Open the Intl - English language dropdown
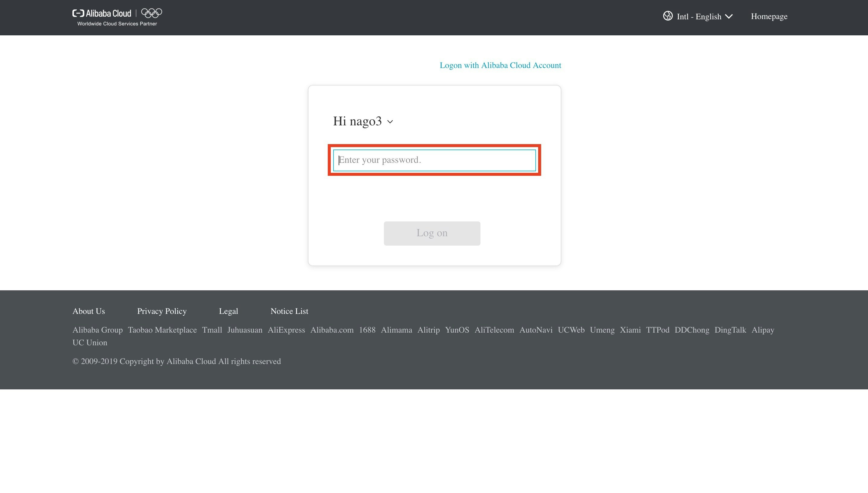Screen dimensions: 868x493 pos(704,17)
